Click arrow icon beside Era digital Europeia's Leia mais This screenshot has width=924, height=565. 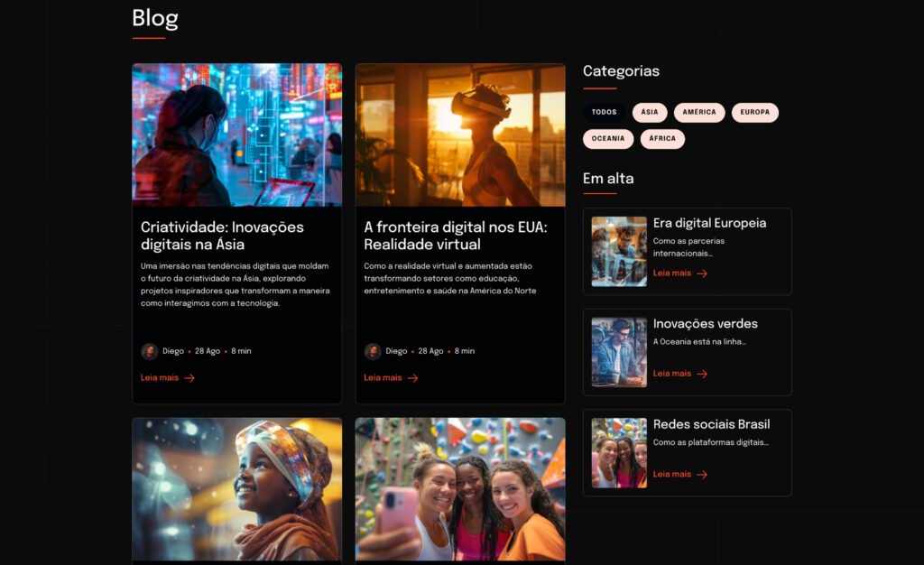click(x=702, y=273)
